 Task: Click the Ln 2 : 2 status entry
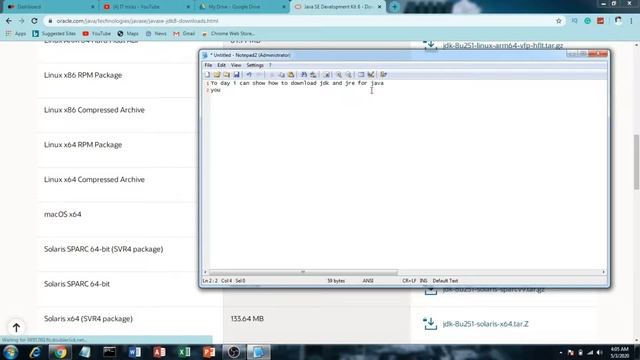(210, 281)
